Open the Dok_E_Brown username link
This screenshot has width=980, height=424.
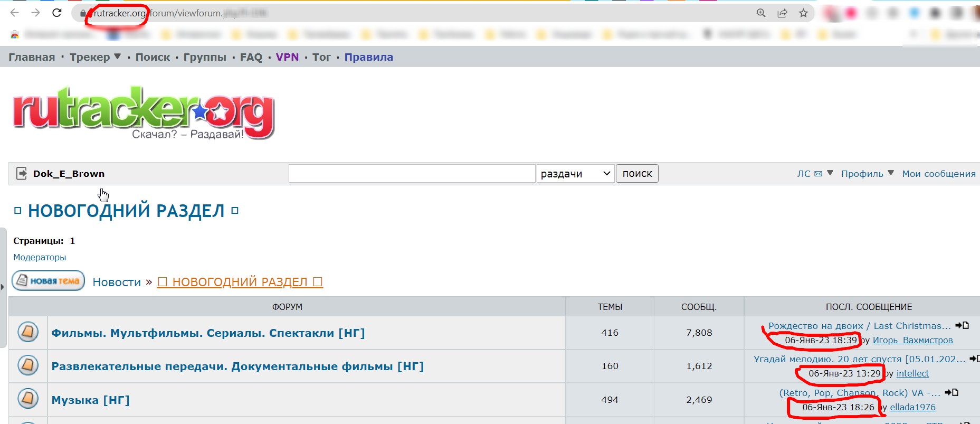[69, 174]
